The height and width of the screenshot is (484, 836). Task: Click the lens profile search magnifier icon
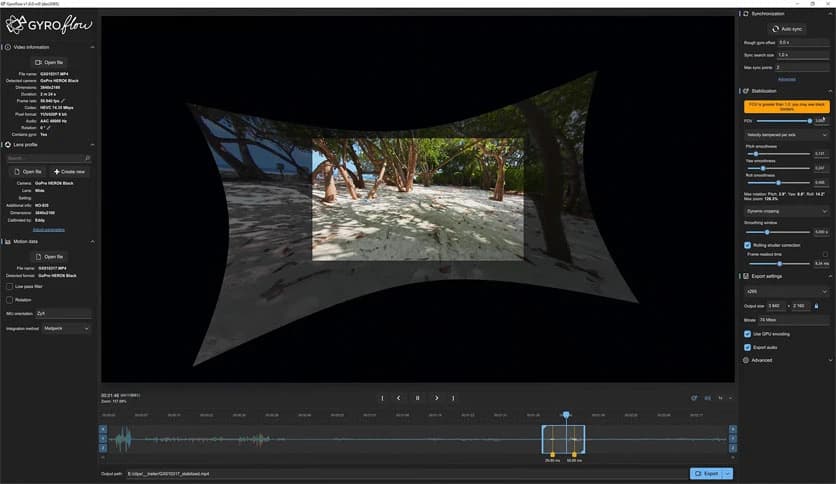click(88, 158)
